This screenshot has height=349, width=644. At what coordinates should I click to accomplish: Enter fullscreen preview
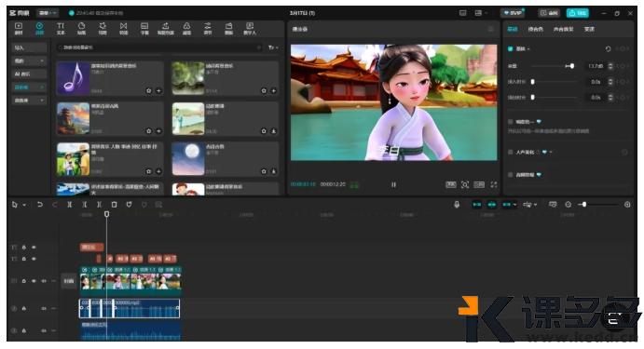click(494, 185)
